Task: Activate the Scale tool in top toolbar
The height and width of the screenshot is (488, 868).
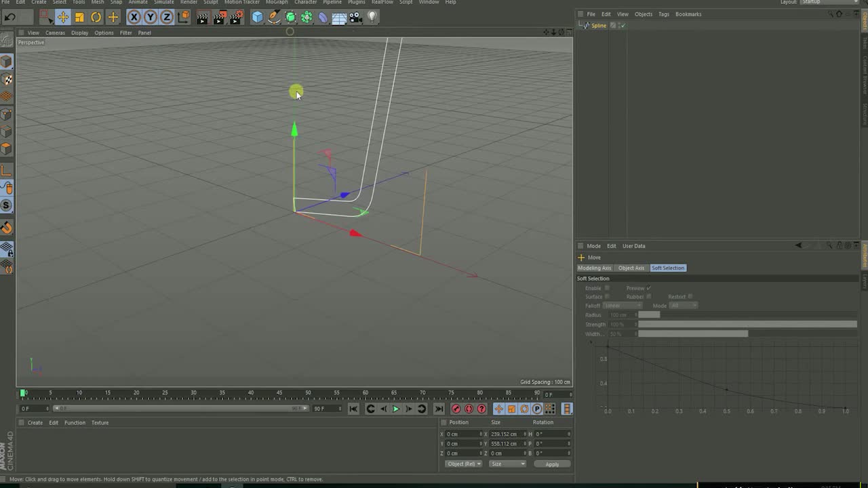Action: [79, 17]
